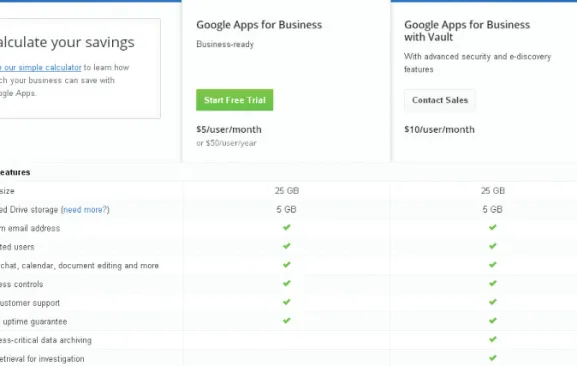The image size is (577, 366).
Task: Click the 'Business-ready' subtitle
Action: pos(225,45)
